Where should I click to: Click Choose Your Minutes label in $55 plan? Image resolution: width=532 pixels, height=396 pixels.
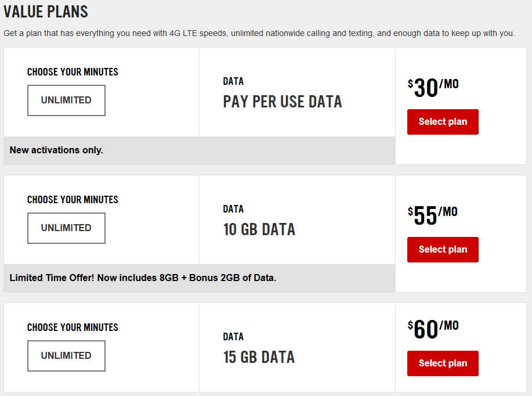73,200
